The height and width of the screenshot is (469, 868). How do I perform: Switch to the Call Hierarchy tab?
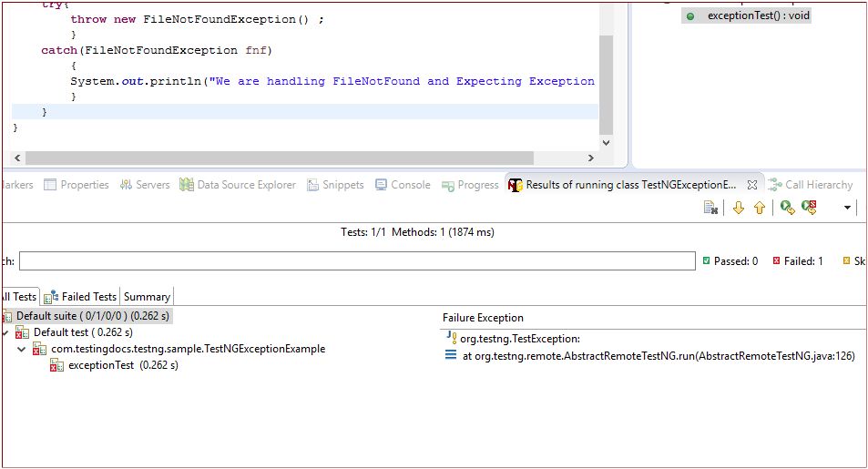click(x=811, y=185)
